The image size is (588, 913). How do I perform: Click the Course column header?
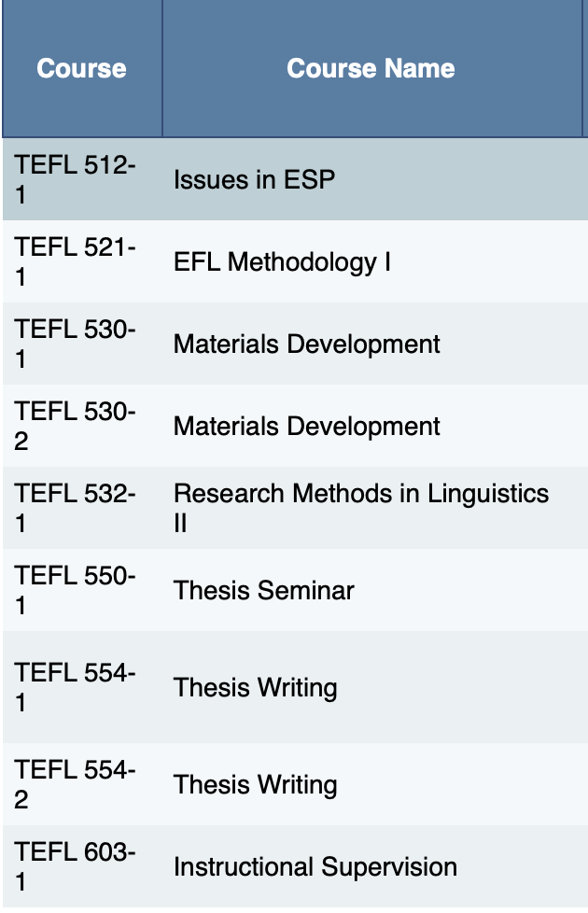pos(82,69)
